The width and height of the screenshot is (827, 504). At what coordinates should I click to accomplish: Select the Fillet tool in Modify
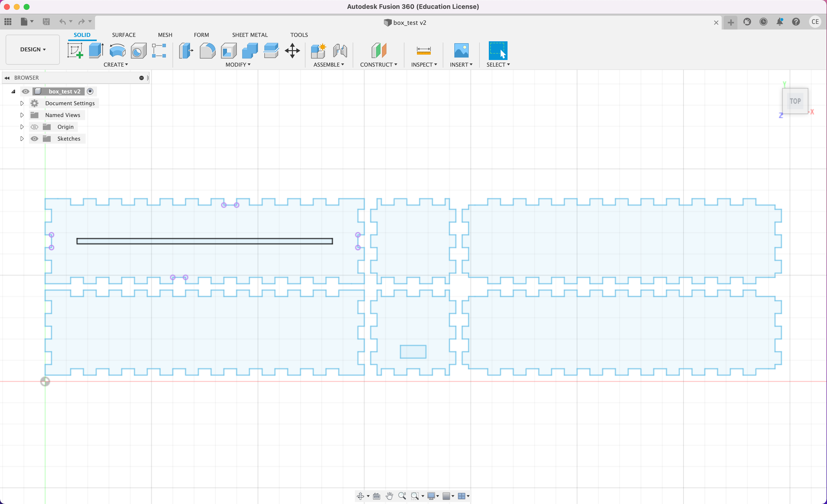click(x=207, y=51)
